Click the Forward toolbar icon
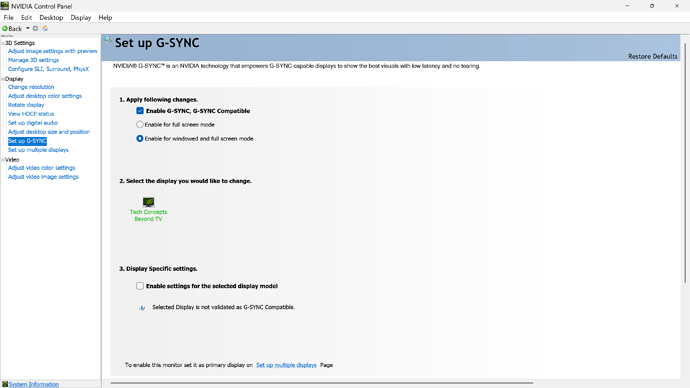The width and height of the screenshot is (690, 388). (36, 29)
